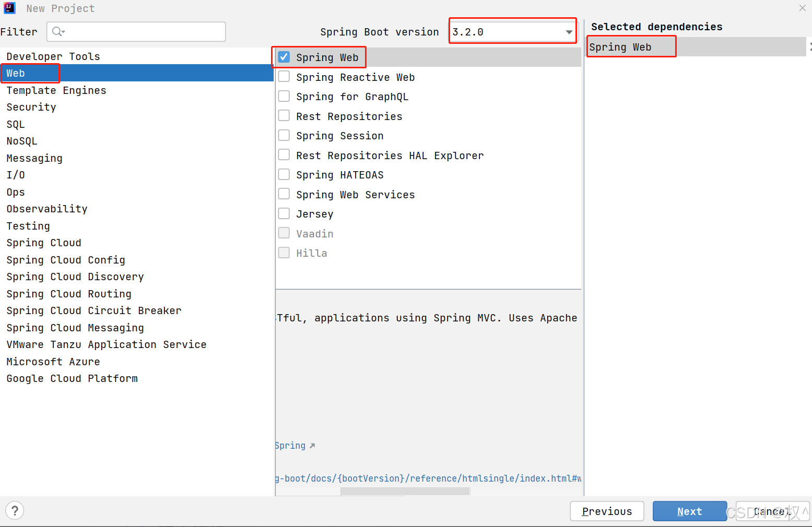Image resolution: width=812 pixels, height=527 pixels.
Task: Open the Spring guide link
Action: [x=295, y=446]
